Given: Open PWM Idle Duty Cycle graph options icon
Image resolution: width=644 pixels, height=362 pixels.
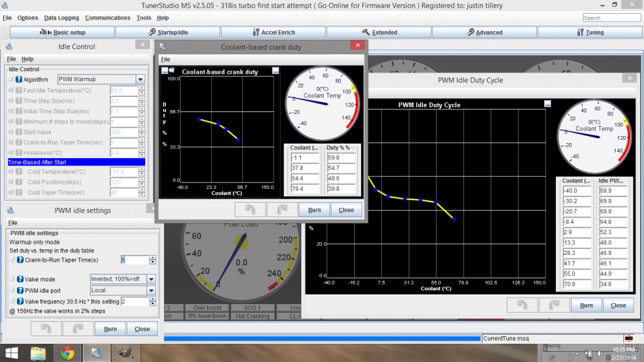Looking at the screenshot, I should click(548, 104).
